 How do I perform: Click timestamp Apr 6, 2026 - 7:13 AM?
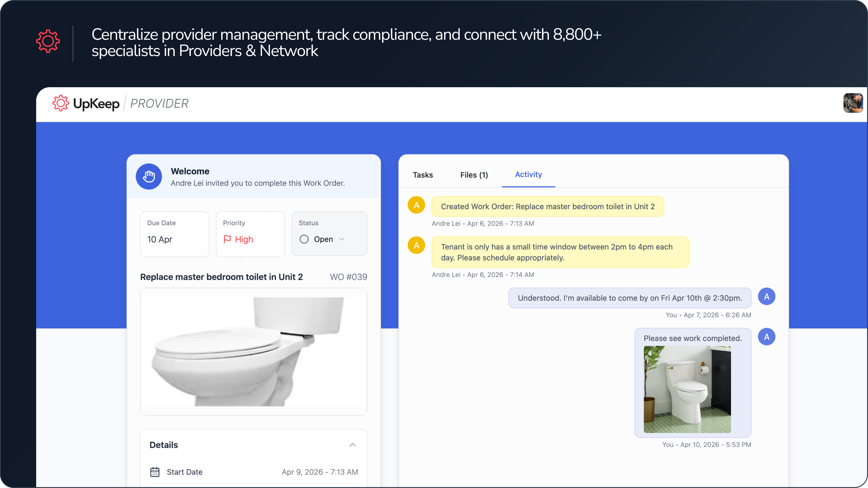tap(500, 224)
